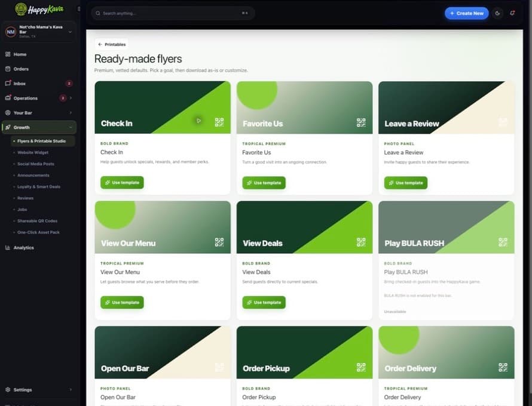Use template for View Deals flyer

pyautogui.click(x=264, y=303)
